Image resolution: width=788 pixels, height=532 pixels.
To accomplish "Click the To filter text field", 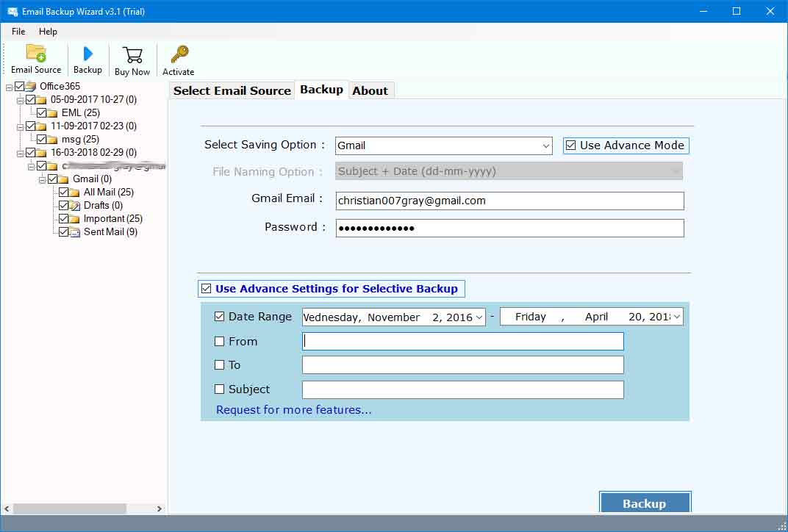I will pos(463,365).
